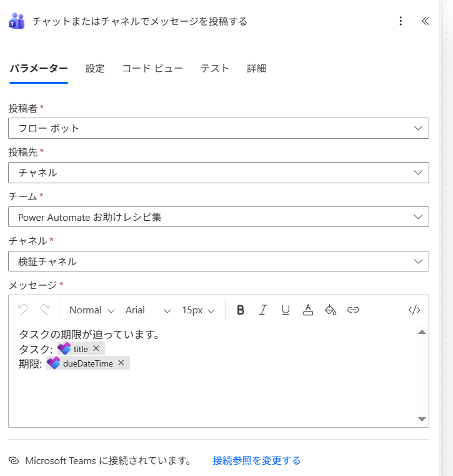Viewport: 453px width, 476px height.
Task: Open the チーム dropdown
Action: pos(219,217)
